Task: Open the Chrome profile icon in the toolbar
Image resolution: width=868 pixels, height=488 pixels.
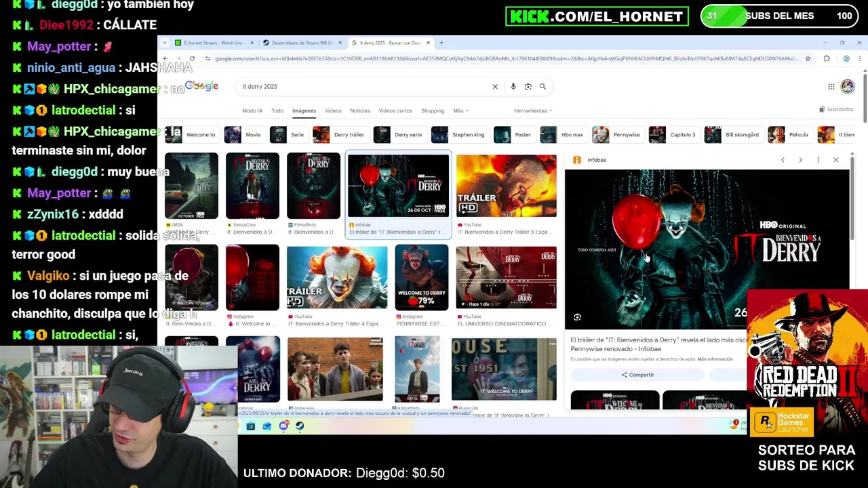Action: tap(846, 59)
